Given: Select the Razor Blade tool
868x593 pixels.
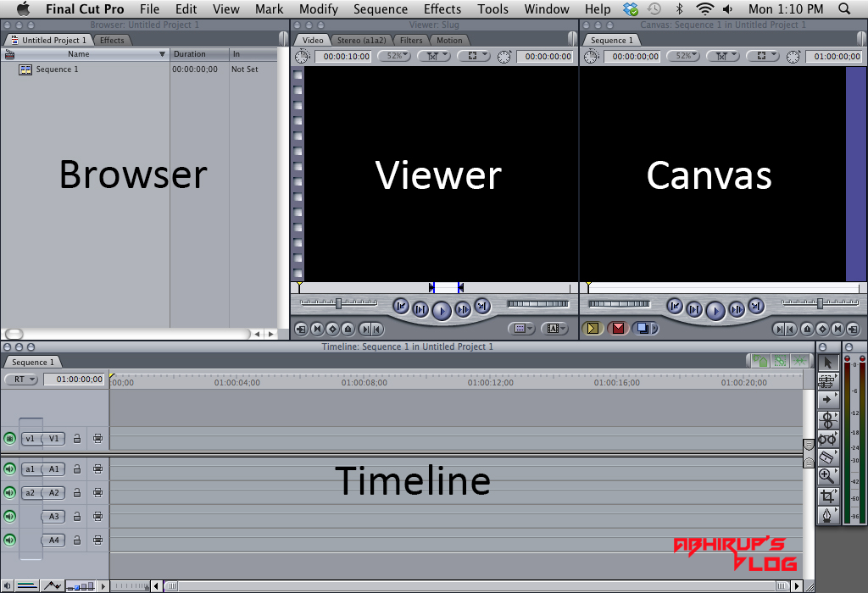Looking at the screenshot, I should click(828, 457).
